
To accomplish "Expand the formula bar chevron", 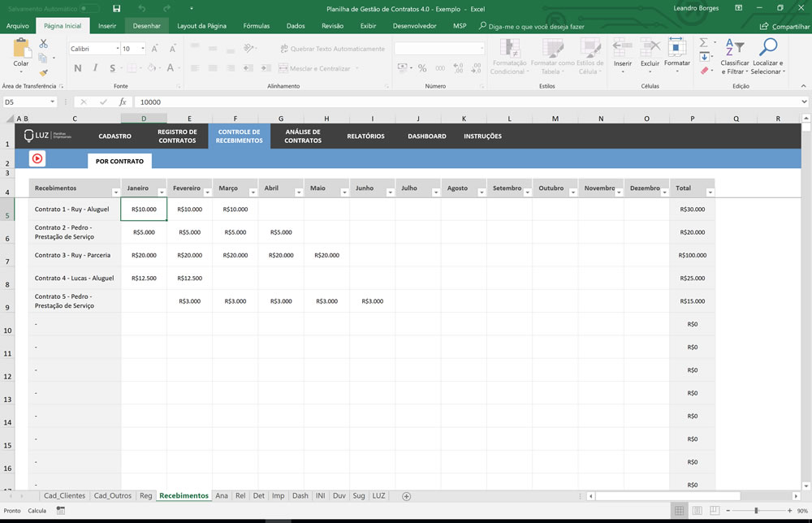I will tap(804, 102).
